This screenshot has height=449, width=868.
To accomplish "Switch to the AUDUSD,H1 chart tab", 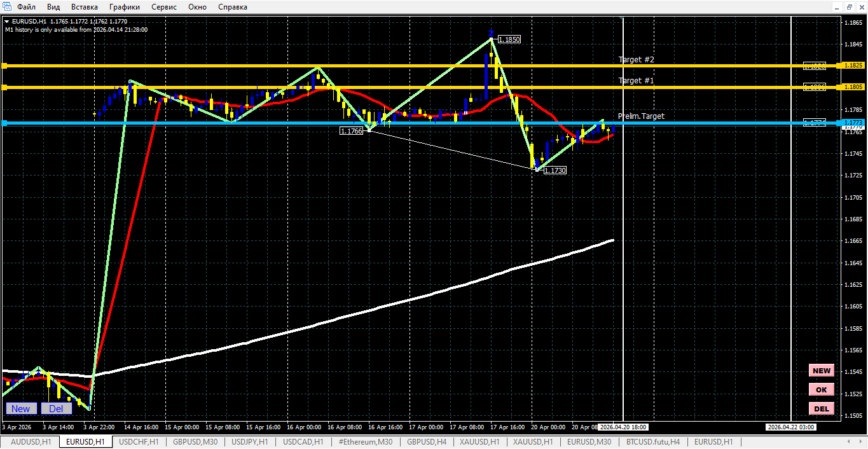I will click(31, 442).
